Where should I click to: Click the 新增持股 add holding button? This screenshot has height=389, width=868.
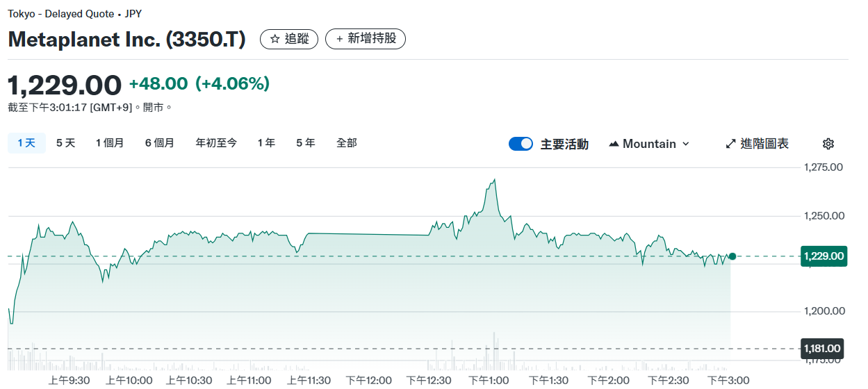point(366,39)
